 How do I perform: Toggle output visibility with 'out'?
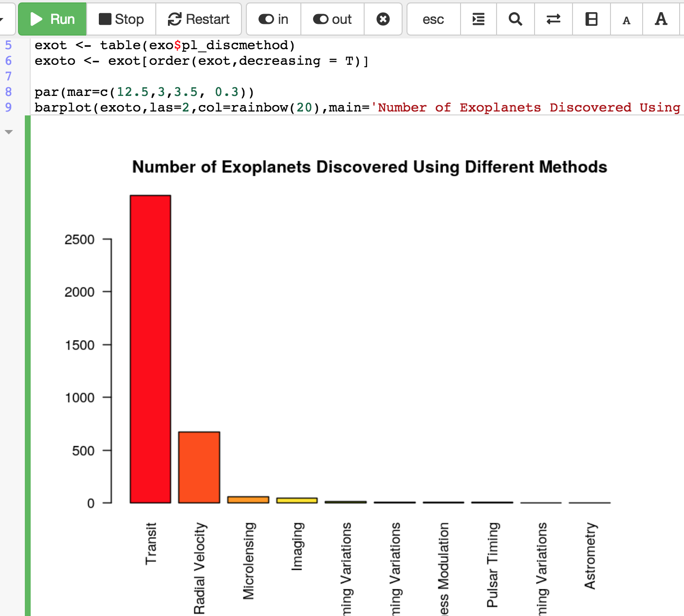(333, 19)
